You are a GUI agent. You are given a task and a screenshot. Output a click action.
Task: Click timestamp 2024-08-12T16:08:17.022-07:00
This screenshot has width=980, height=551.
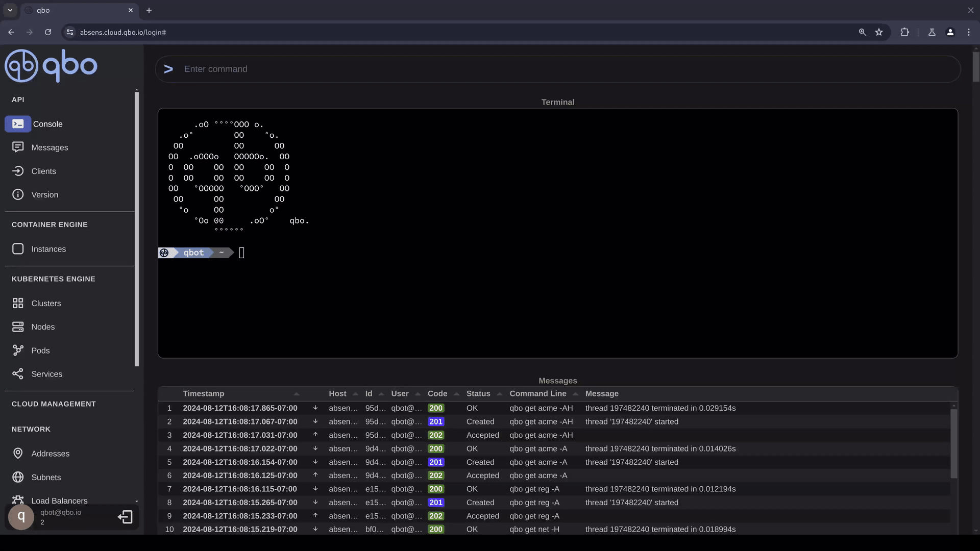(240, 448)
